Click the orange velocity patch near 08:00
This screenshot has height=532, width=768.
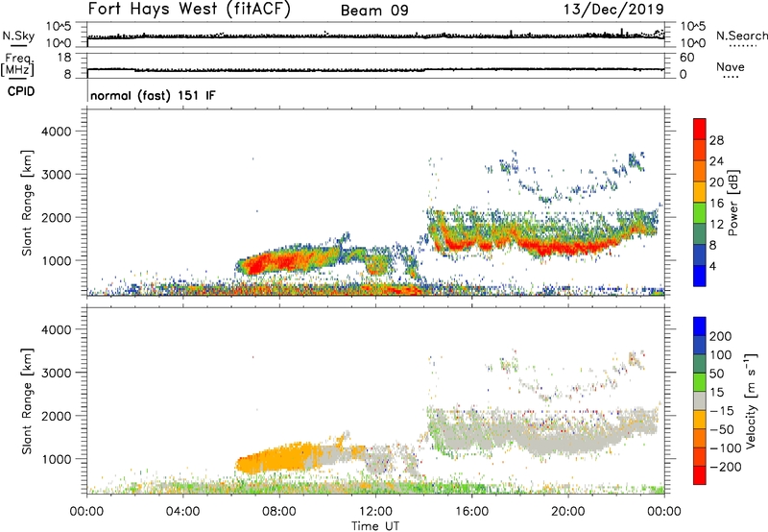pos(275,460)
